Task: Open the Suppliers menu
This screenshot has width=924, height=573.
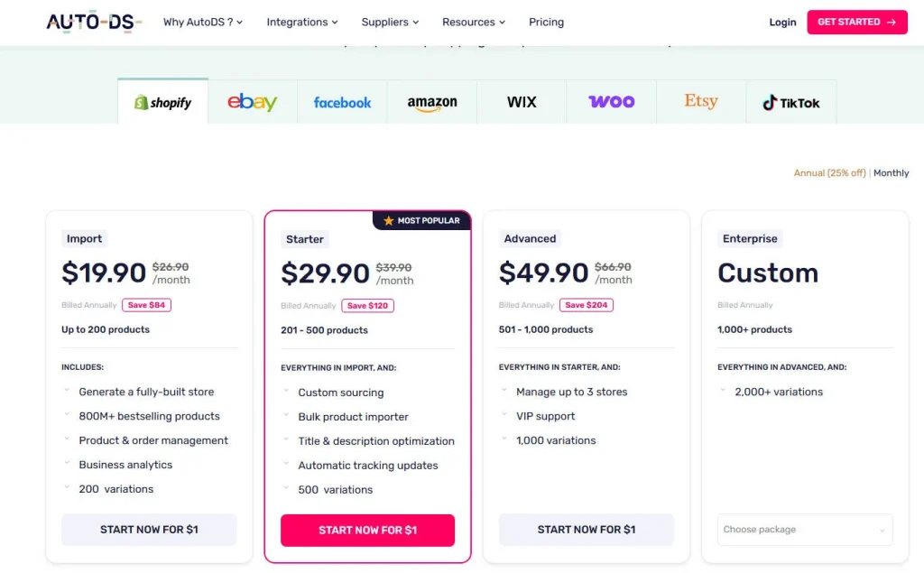Action: tap(390, 23)
